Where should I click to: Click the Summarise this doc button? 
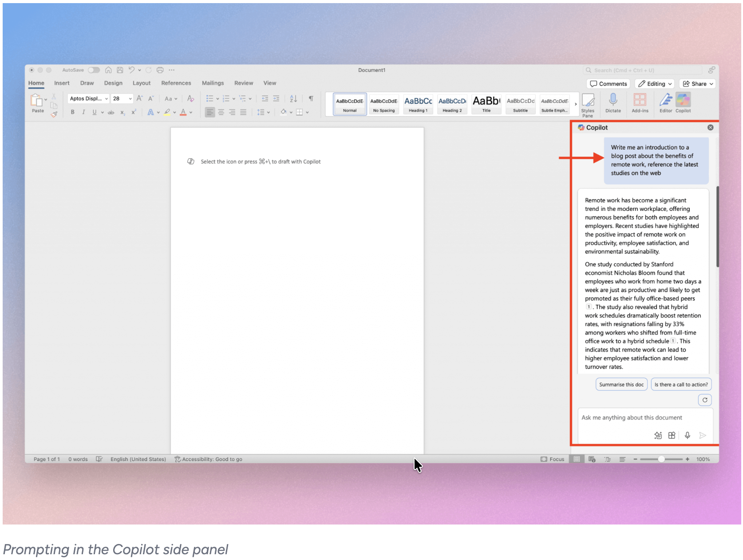coord(621,384)
